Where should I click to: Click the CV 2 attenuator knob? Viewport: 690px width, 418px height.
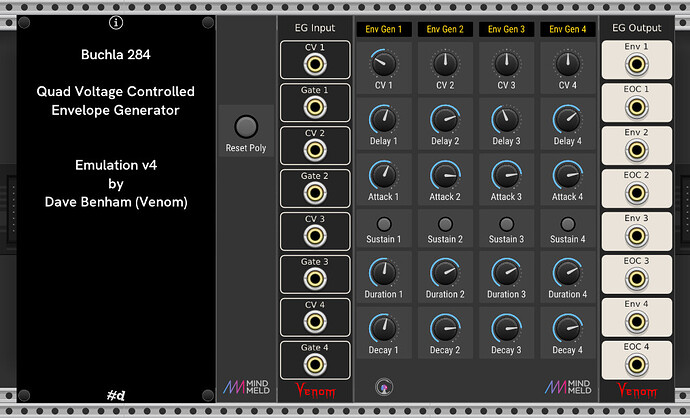(x=445, y=63)
